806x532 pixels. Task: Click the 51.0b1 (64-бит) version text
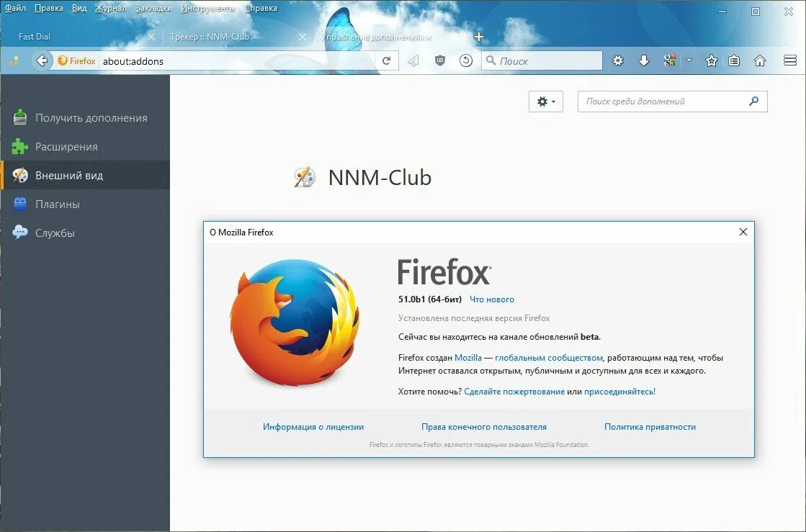[430, 299]
